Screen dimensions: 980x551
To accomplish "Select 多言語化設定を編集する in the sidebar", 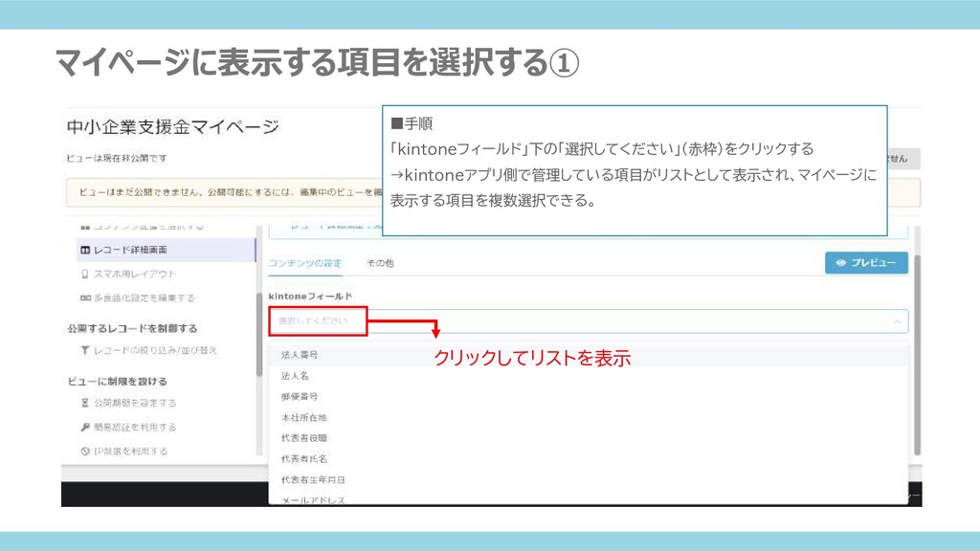I will click(138, 298).
